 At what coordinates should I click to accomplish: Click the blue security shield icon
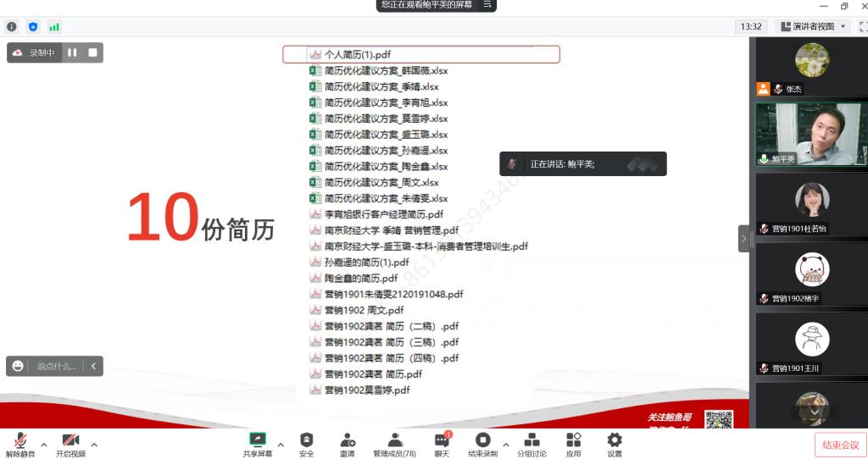pos(33,26)
